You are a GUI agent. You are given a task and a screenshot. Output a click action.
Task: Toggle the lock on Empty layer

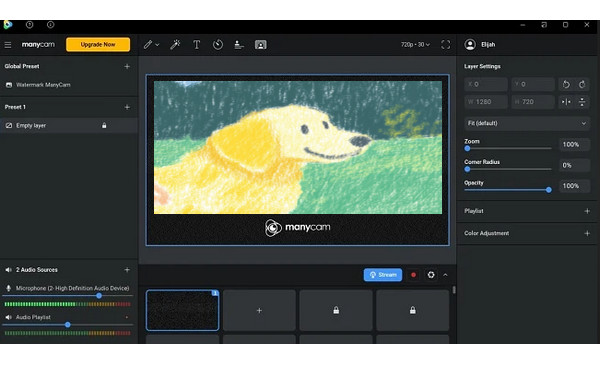(104, 125)
